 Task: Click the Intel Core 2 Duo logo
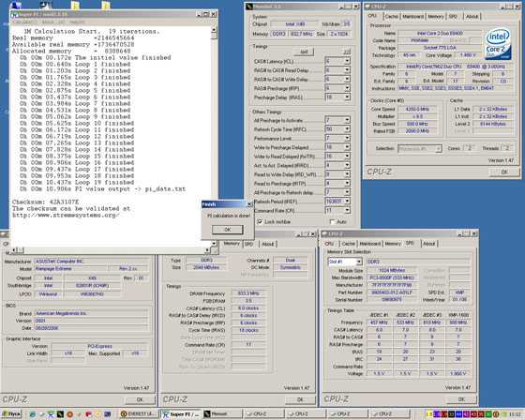pyautogui.click(x=498, y=44)
